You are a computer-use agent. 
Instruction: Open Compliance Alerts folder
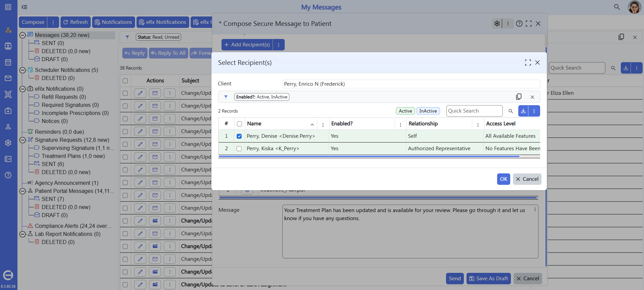pos(73,226)
